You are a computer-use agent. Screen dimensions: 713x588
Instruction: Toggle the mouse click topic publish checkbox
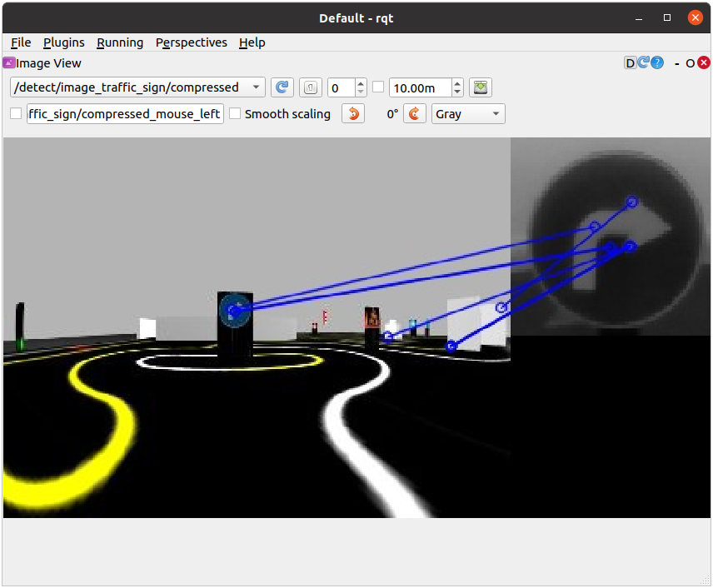click(16, 114)
